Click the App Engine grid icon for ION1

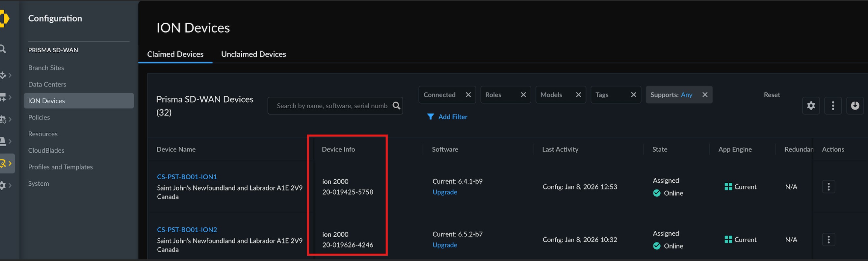coord(728,187)
